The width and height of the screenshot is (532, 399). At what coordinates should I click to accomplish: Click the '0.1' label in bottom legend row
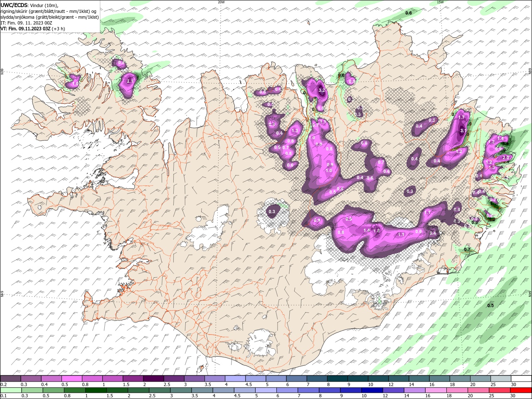point(3,396)
